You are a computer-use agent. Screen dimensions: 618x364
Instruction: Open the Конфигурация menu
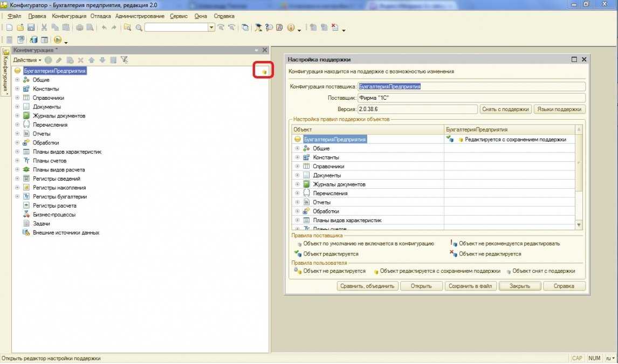pyautogui.click(x=68, y=16)
